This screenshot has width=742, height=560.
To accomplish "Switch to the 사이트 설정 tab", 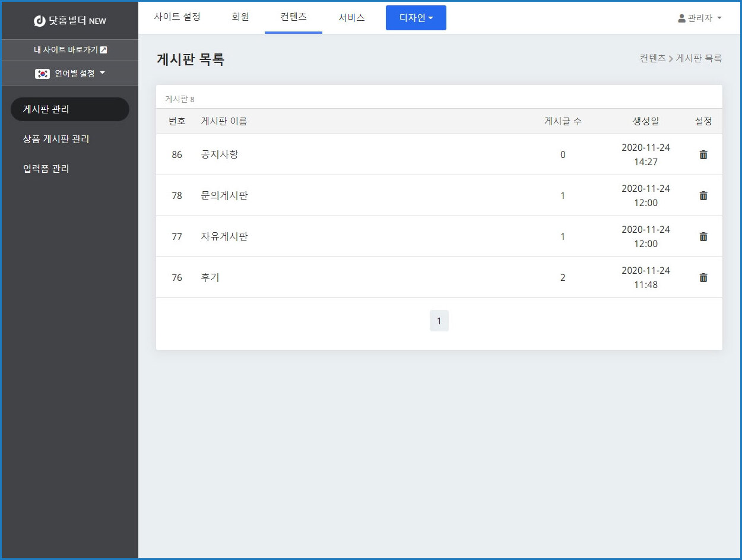I will (x=177, y=17).
